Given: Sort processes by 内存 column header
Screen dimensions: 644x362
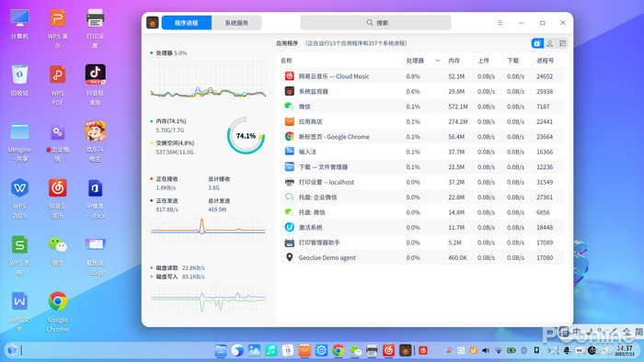Looking at the screenshot, I should tap(454, 61).
